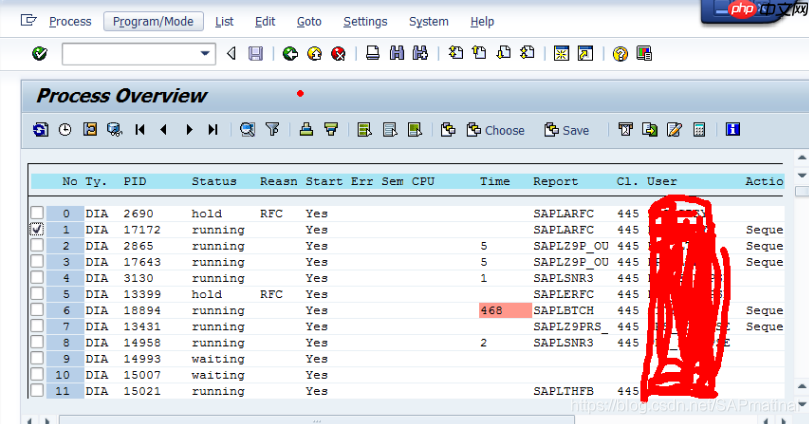Screen dimensions: 809x424
Task: Go to next entry arrow icon
Action: [189, 129]
